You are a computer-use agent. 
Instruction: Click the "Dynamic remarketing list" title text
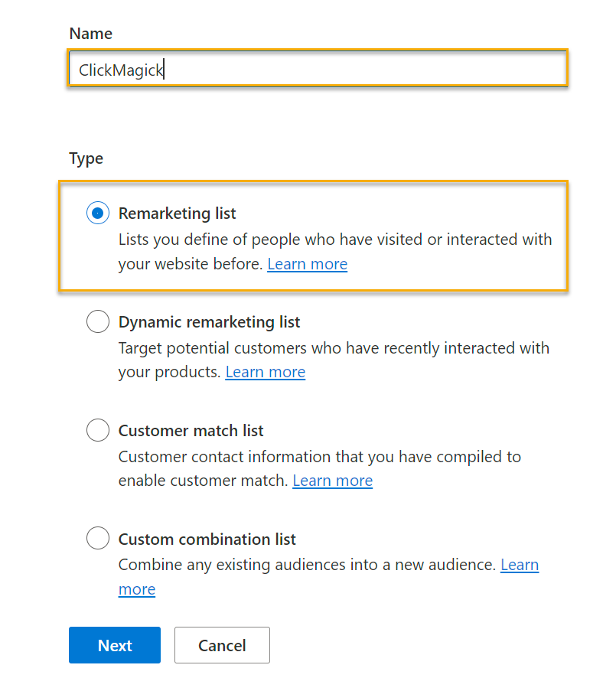tap(209, 322)
